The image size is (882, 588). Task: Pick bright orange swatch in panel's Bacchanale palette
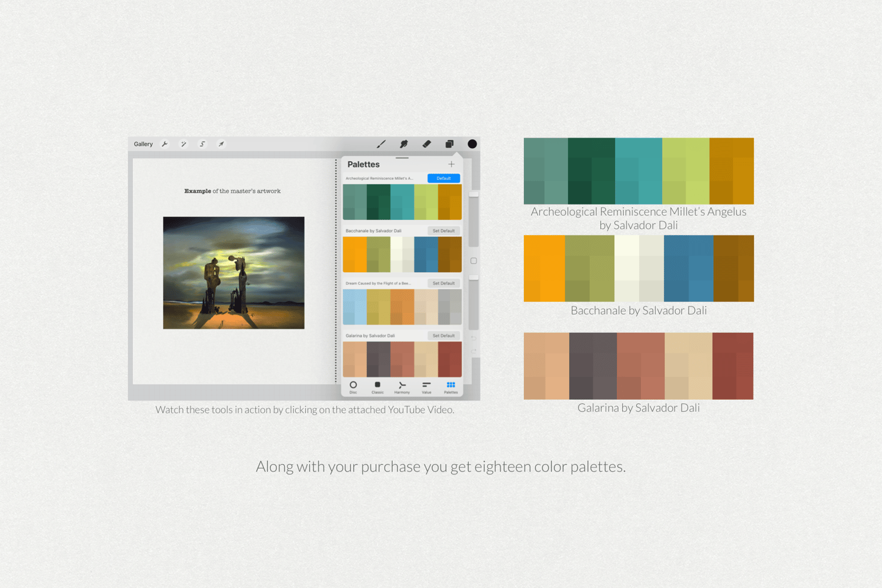(x=355, y=255)
